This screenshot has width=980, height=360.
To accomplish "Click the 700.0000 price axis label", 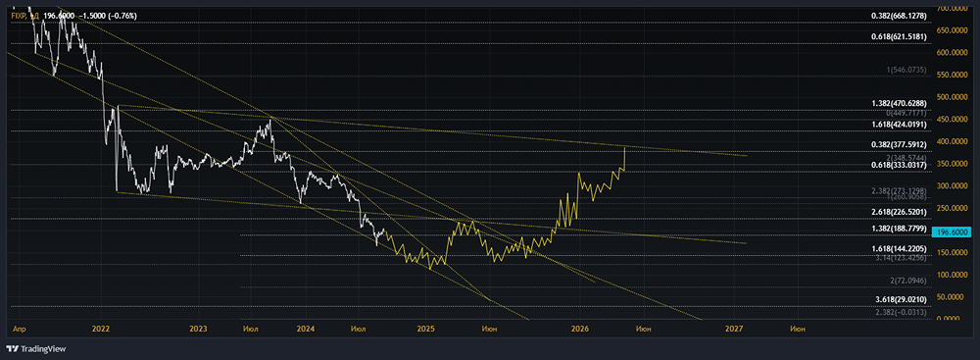I will point(951,8).
